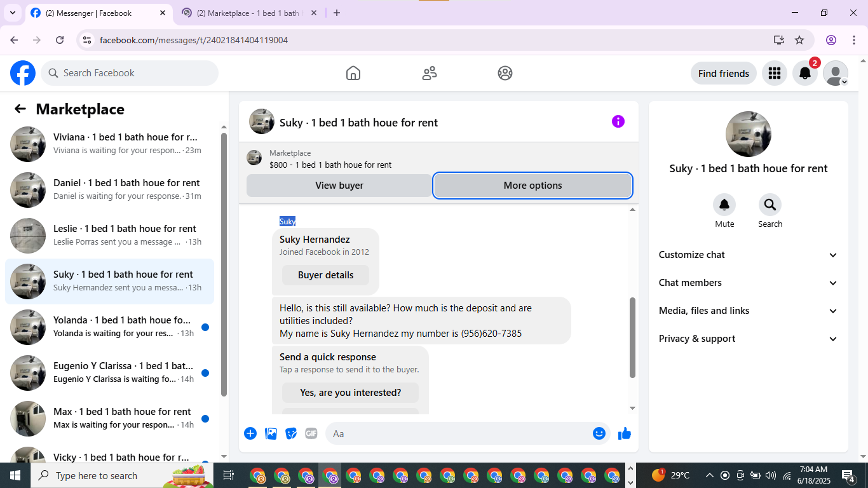Open the Windows Start menu
This screenshot has height=488, width=868.
15,475
